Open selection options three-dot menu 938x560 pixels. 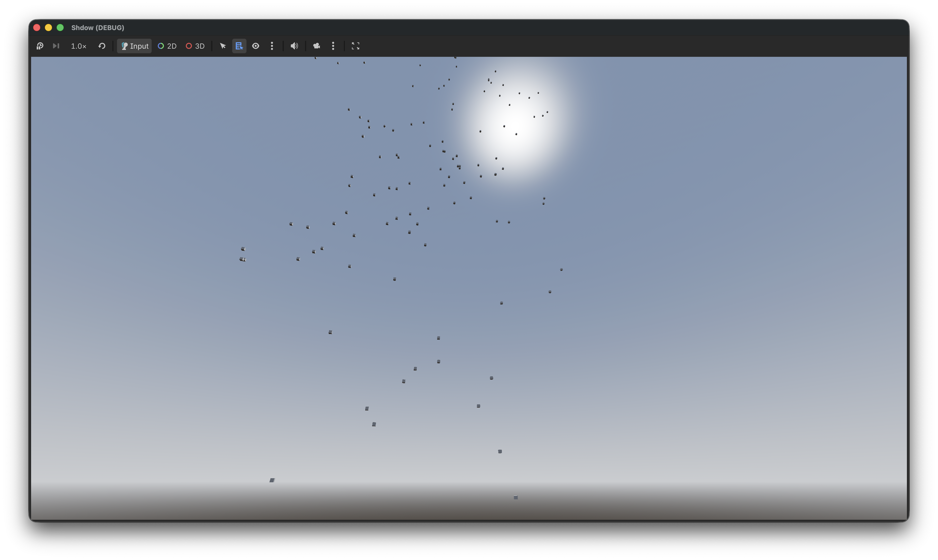pos(272,46)
